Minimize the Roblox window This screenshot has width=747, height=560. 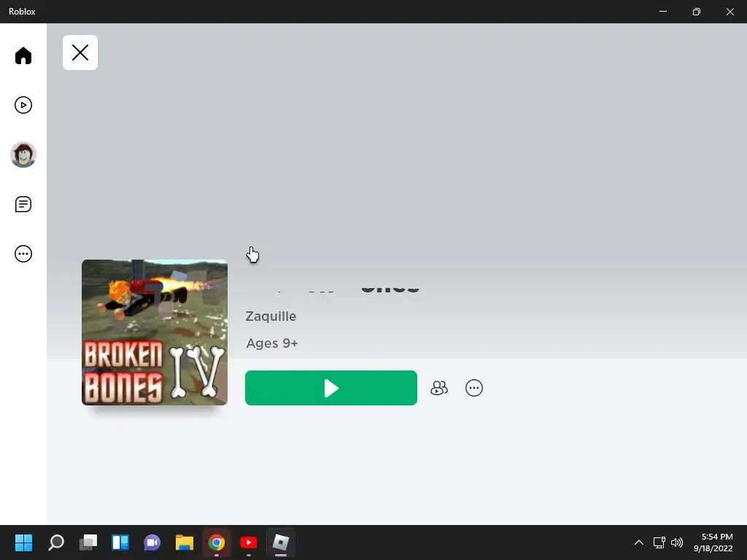(662, 12)
